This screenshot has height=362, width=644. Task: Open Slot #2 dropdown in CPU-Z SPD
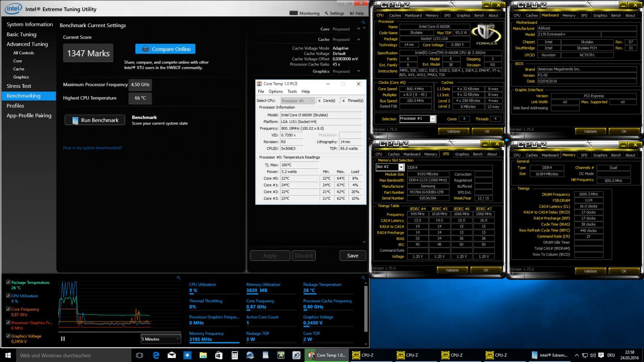(x=390, y=167)
